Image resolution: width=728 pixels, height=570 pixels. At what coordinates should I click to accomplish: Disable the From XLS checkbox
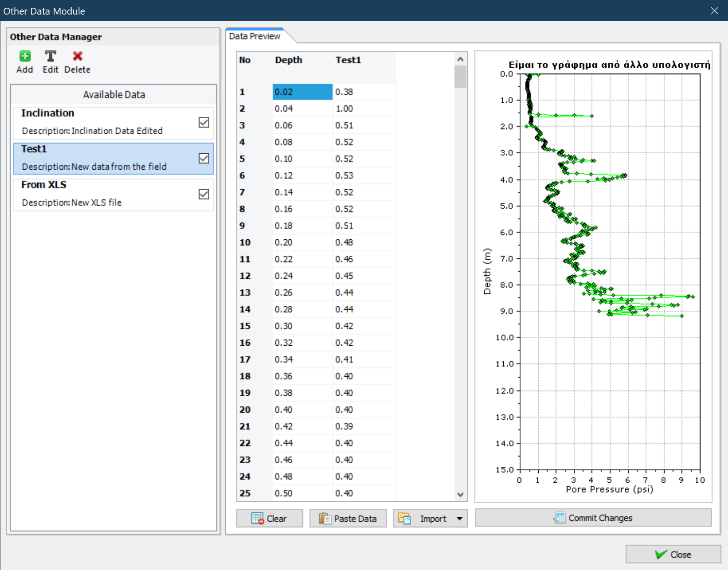pos(204,194)
